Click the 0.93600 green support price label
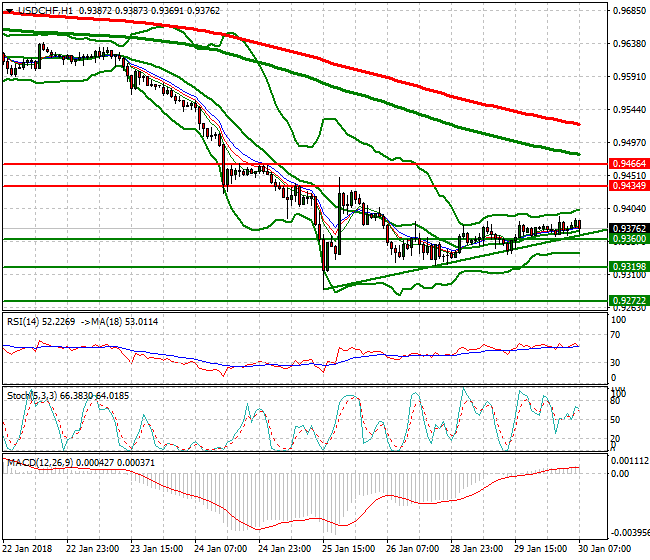Screen dimensions: 650x560 [629, 238]
